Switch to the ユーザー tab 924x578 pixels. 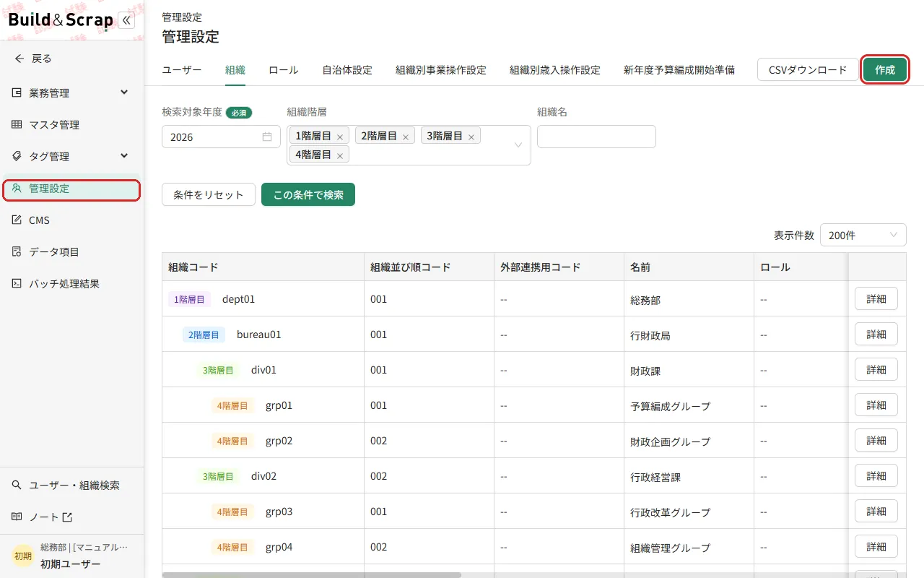[x=182, y=70]
